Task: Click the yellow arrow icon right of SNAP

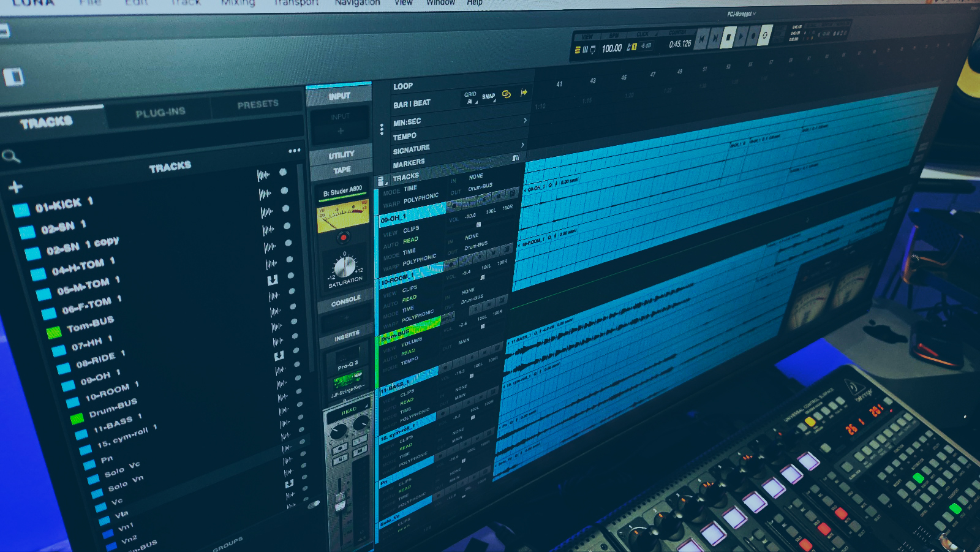Action: pyautogui.click(x=524, y=93)
